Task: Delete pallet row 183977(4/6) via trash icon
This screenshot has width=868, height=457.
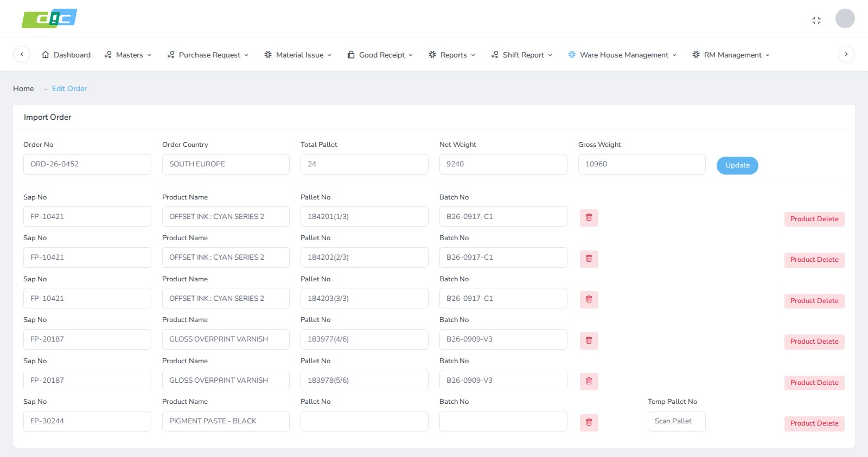Action: (589, 340)
